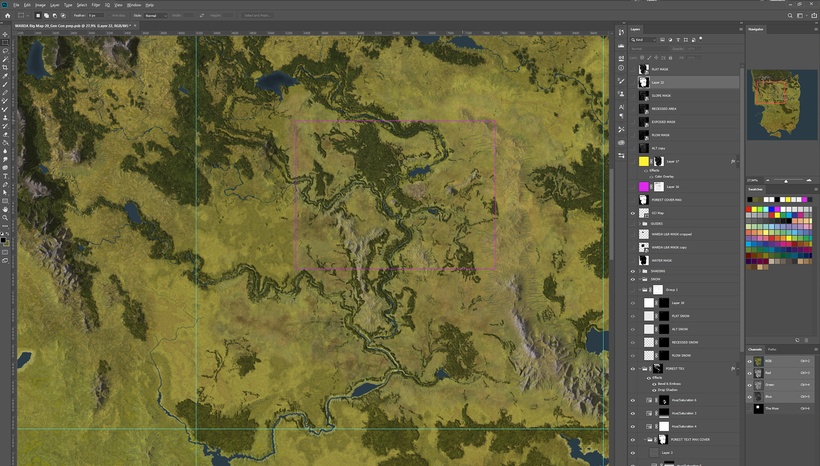Collapse the Group 1 folder
This screenshot has height=466, width=820.
click(640, 290)
